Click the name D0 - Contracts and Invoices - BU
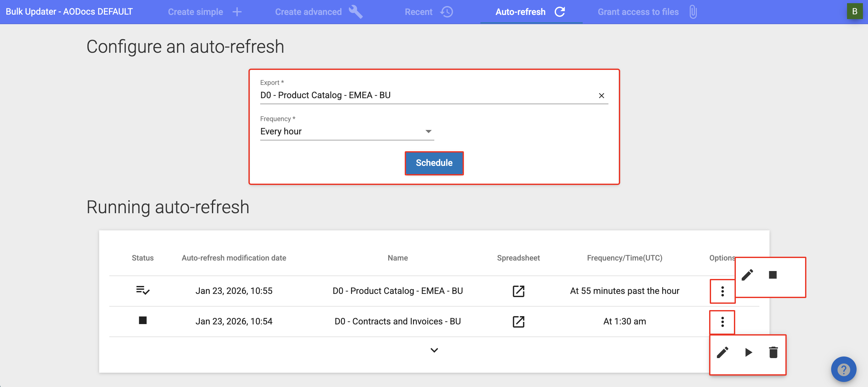Screen dimensions: 868x387 click(397, 322)
